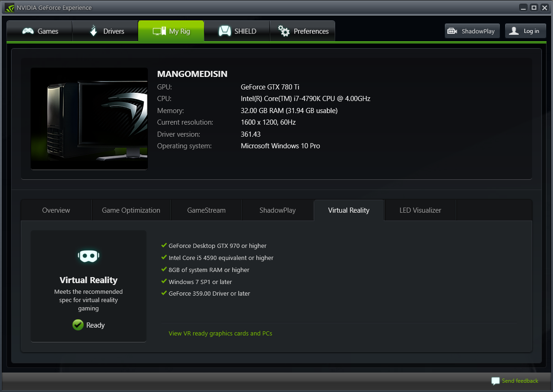Click the ShadowPlay camera icon

(452, 31)
